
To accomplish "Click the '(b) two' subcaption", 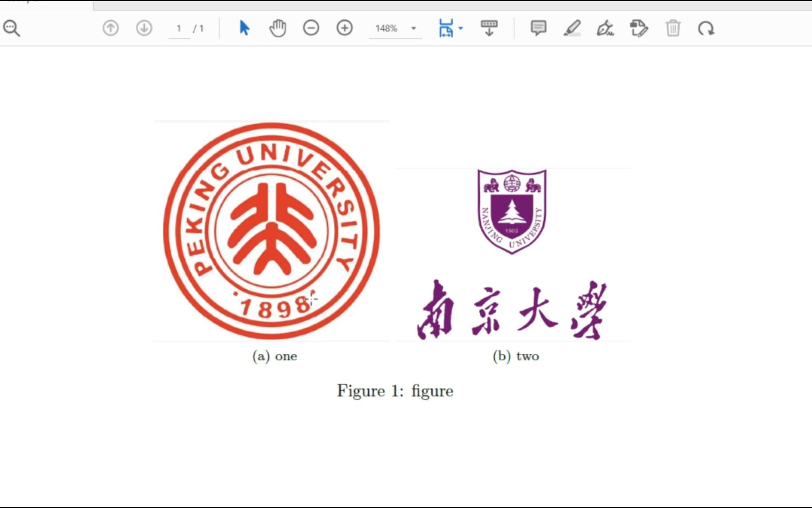I will 516,356.
